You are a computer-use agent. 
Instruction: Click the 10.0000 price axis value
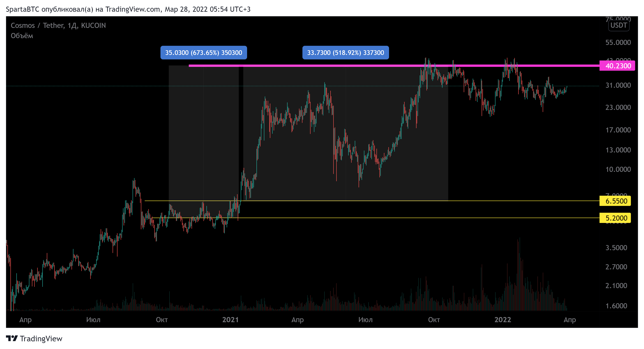click(618, 169)
